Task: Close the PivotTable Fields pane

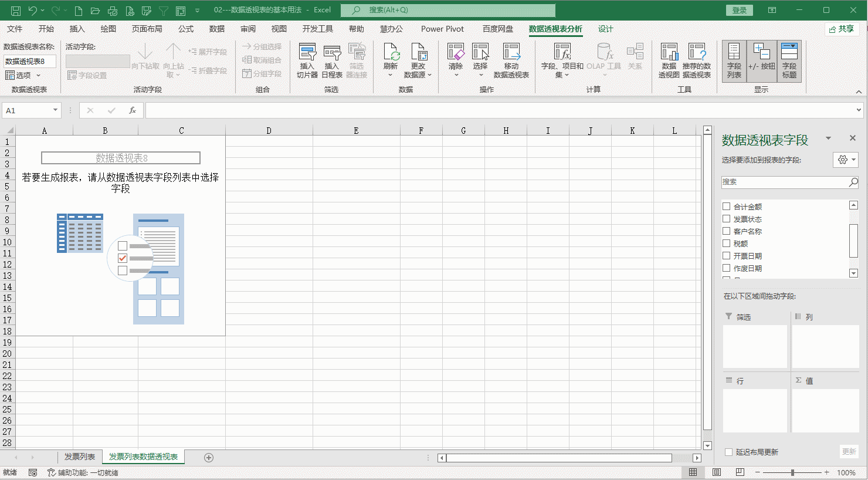Action: [x=853, y=138]
